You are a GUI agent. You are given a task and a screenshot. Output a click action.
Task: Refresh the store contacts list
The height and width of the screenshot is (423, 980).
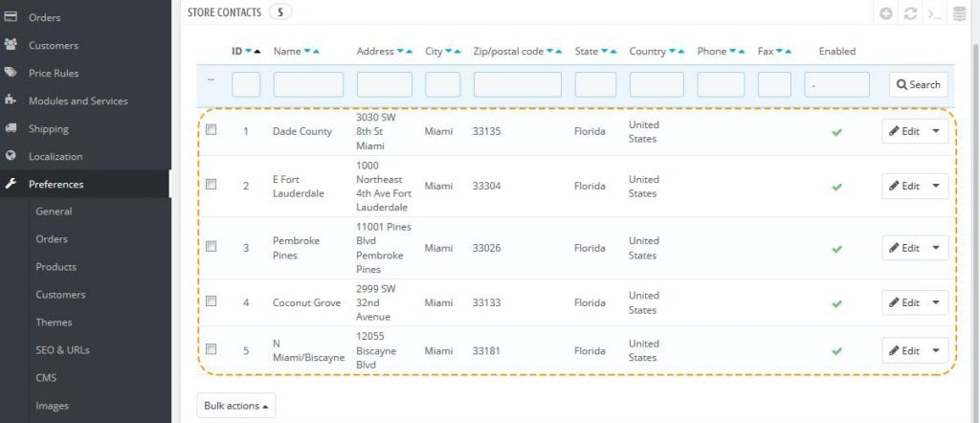[x=910, y=14]
